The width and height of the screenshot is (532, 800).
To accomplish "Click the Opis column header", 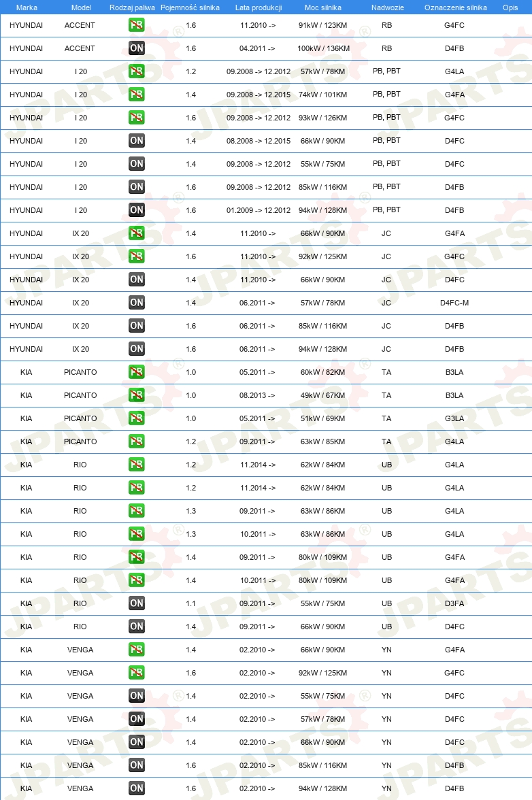I will (510, 7).
